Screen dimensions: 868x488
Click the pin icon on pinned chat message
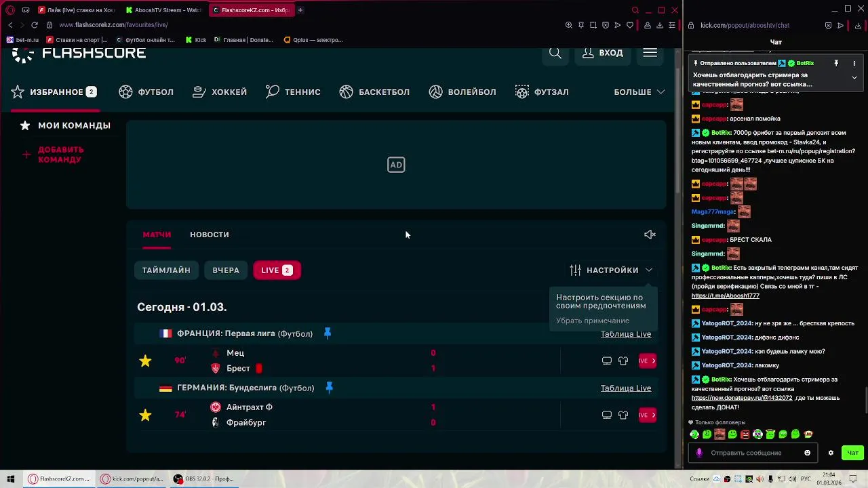[x=836, y=63]
